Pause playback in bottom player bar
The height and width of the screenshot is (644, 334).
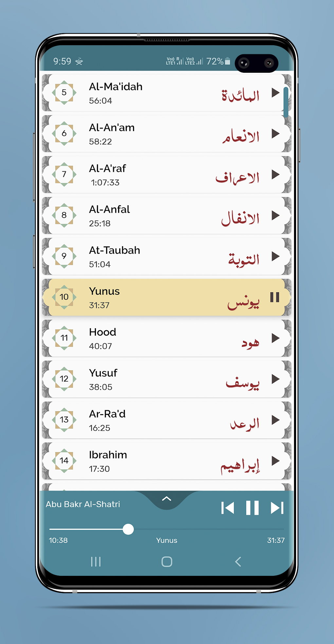click(252, 508)
